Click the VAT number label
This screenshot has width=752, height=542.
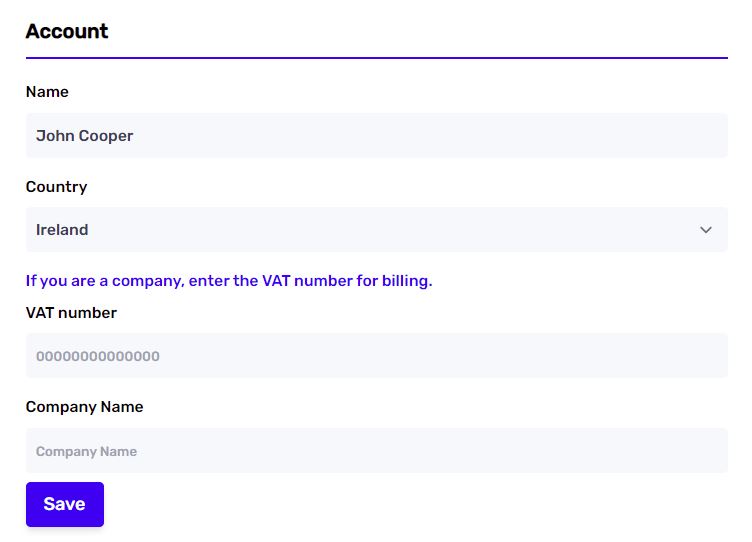point(71,313)
